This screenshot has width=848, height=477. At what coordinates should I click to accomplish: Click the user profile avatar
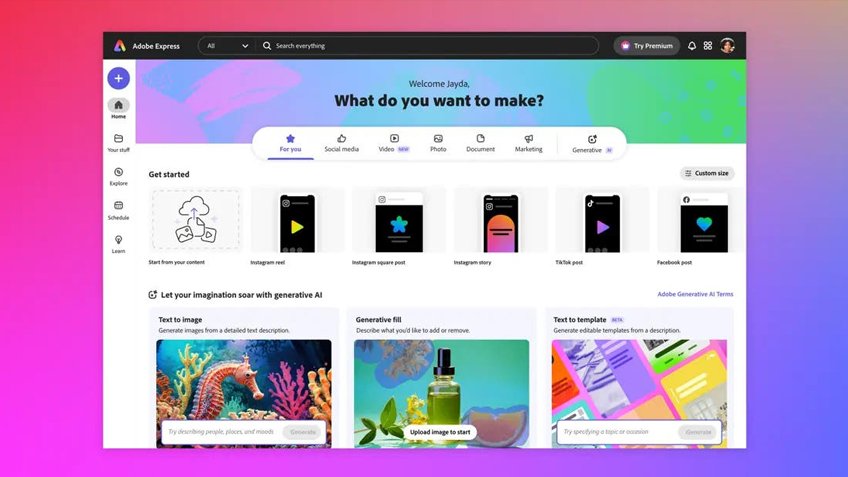pyautogui.click(x=727, y=46)
